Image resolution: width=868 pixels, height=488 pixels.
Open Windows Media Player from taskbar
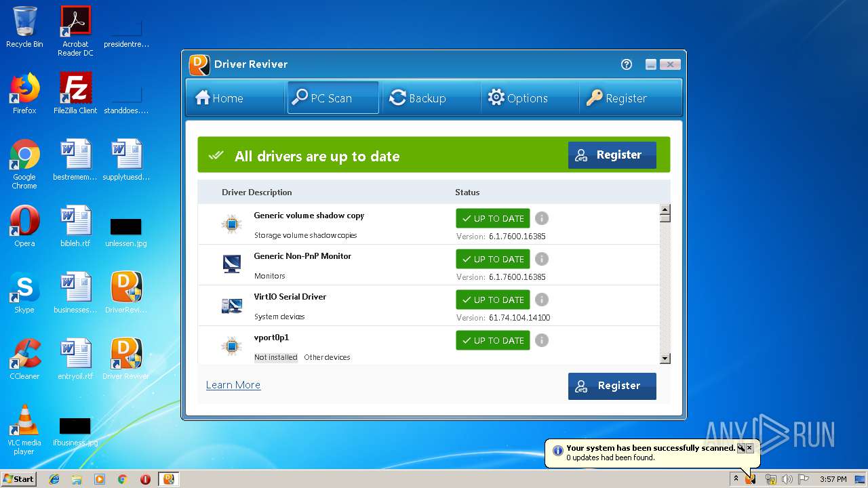coord(100,479)
